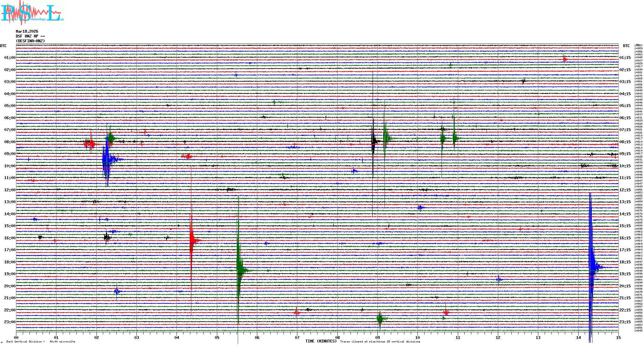This screenshot has height=346, width=644.
Task: Click the left UTC axis header
Action: point(3,46)
